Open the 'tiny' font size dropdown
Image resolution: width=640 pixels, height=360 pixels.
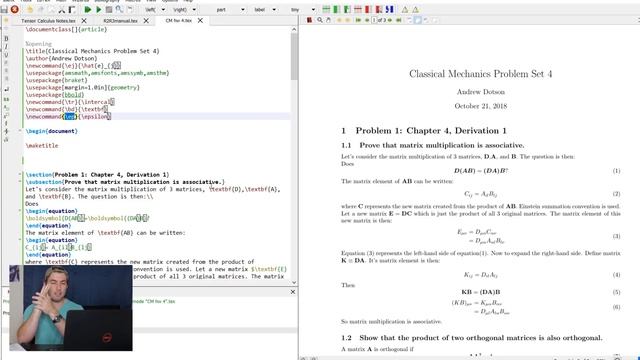313,9
